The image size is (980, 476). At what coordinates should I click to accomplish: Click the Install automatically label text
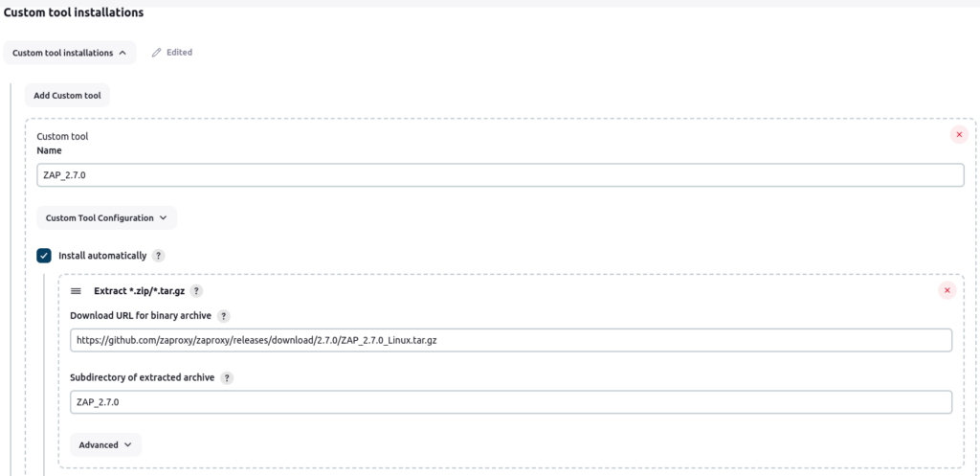tap(102, 256)
